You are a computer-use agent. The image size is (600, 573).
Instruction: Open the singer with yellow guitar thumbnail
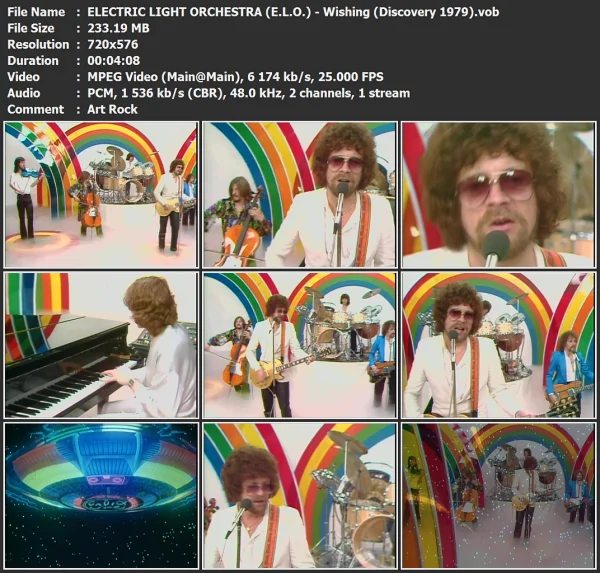pos(300,345)
